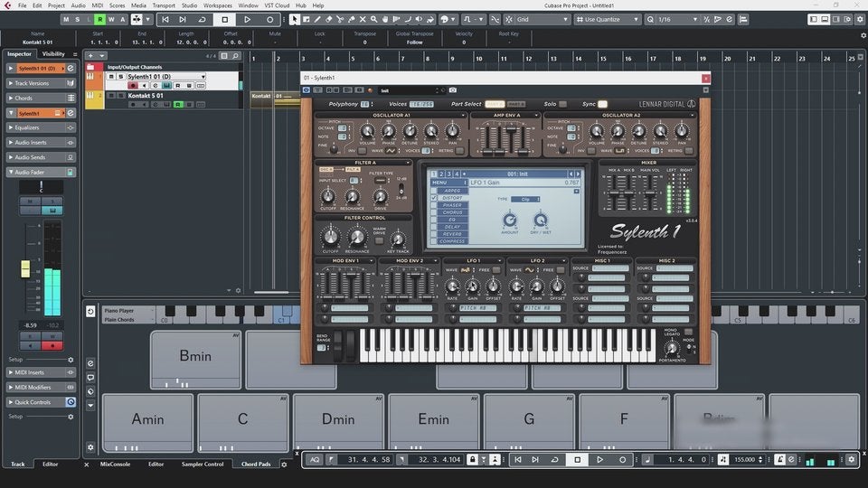Click the Amin chord pad
Image resolution: width=868 pixels, height=488 pixels.
(x=147, y=423)
